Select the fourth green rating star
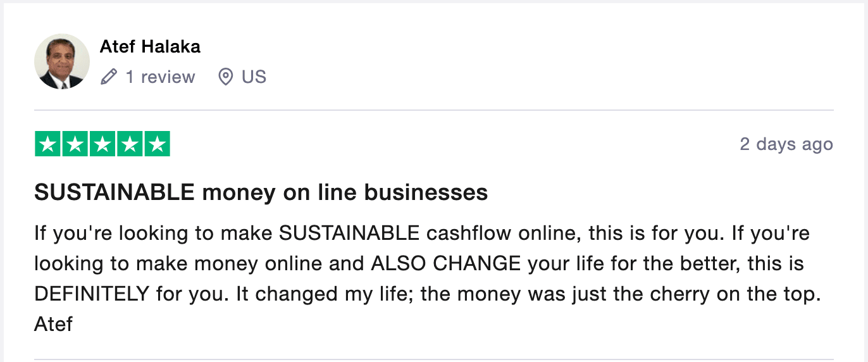Image resolution: width=868 pixels, height=362 pixels. tap(130, 144)
